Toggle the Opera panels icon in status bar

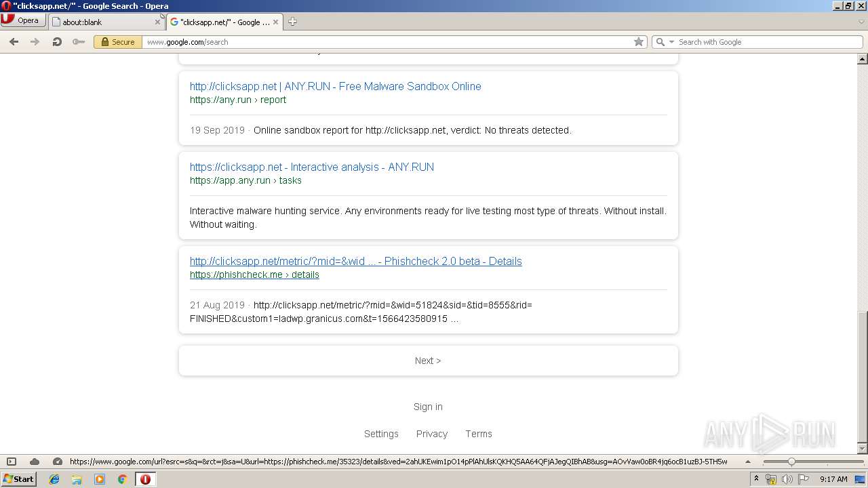click(12, 462)
